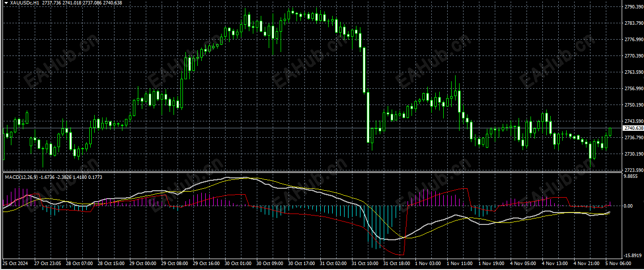Click price axis value 2763.590

(x=634, y=72)
